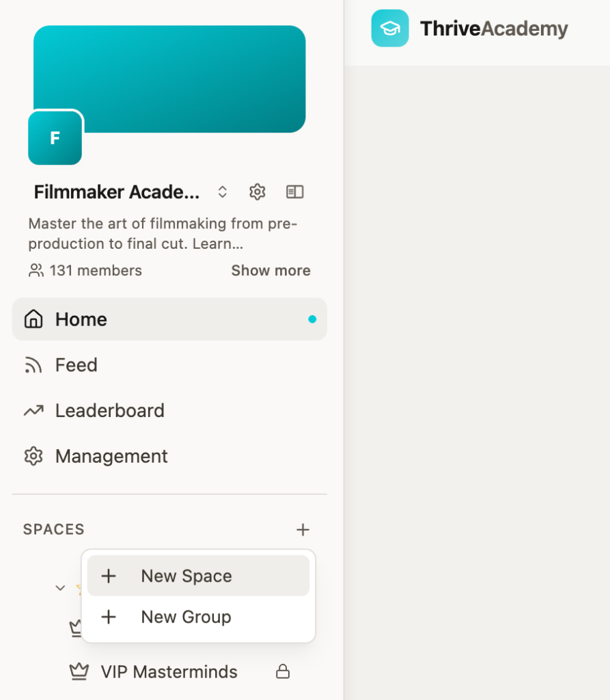Image resolution: width=610 pixels, height=700 pixels.
Task: Collapse the space group chevron
Action: 60,588
